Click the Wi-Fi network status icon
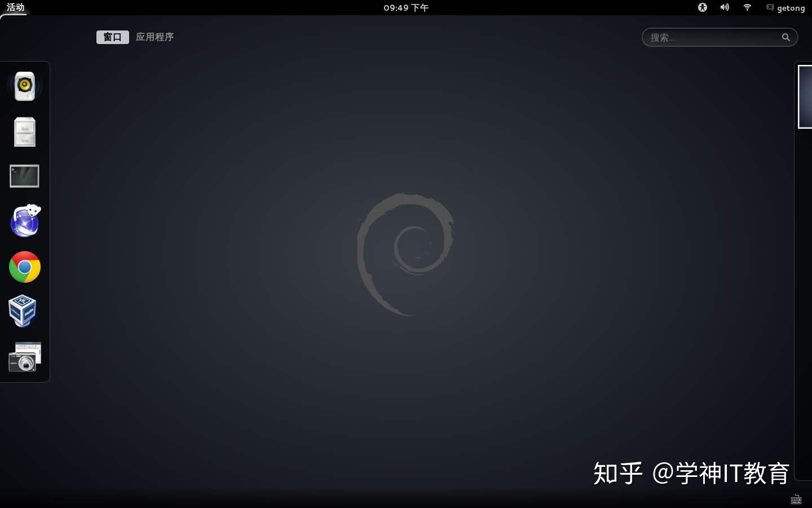The image size is (812, 508). 747,7
